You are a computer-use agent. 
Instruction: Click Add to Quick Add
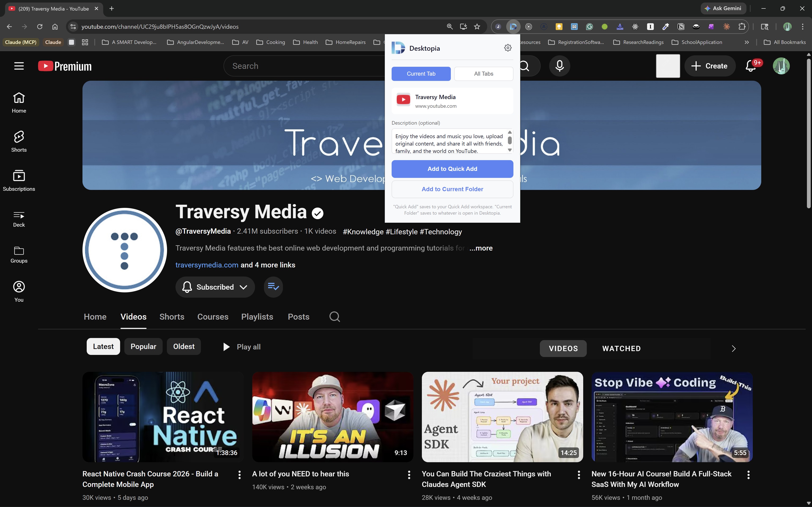tap(452, 169)
